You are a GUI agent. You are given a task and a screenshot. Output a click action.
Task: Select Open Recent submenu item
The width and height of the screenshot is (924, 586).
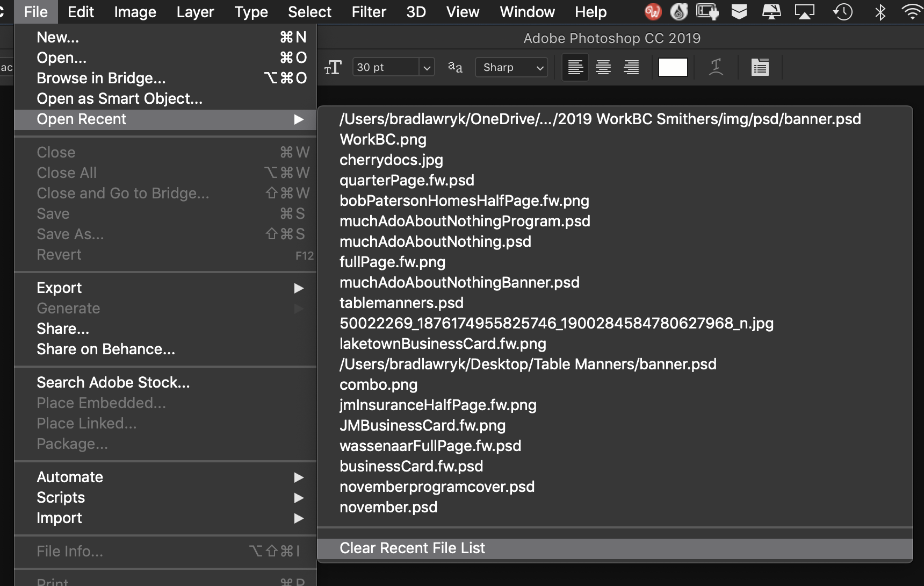(x=165, y=119)
